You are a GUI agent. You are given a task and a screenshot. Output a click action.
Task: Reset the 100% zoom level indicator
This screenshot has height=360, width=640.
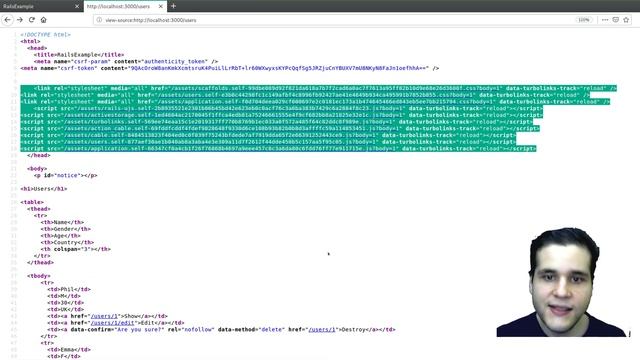[x=584, y=20]
